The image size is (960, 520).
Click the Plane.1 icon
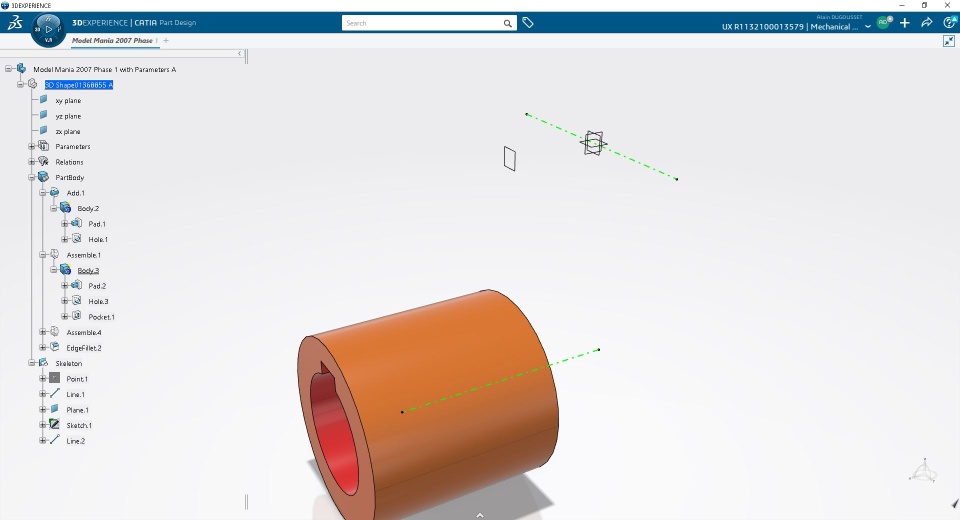pos(54,409)
